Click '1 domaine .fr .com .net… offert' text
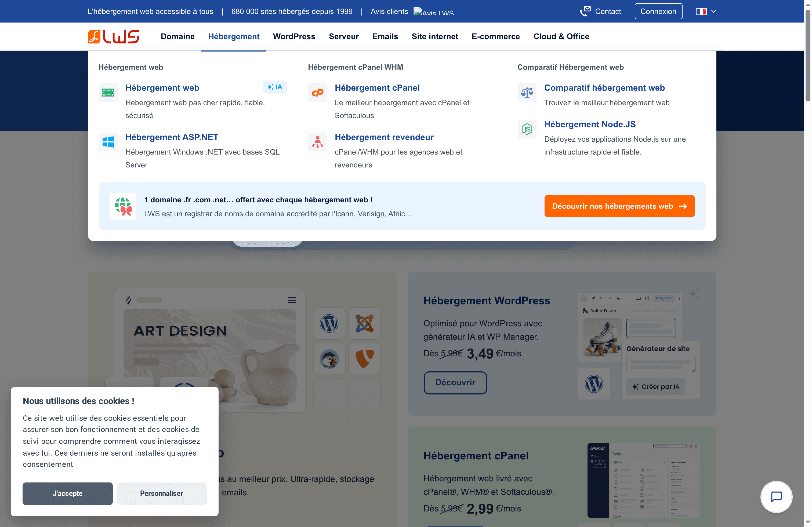Image resolution: width=812 pixels, height=527 pixels. 258,200
